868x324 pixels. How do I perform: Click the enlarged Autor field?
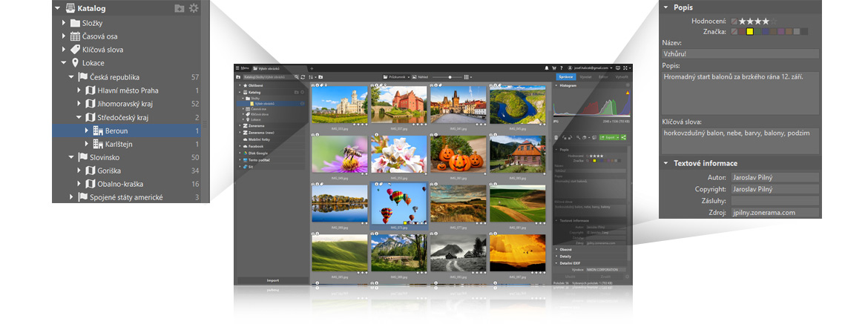(775, 177)
